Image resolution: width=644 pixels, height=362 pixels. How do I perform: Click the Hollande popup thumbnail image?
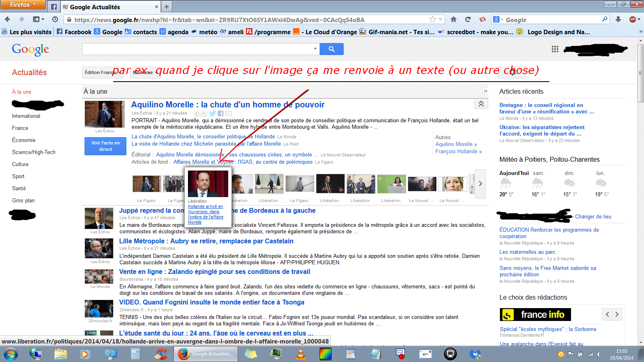[x=208, y=183]
